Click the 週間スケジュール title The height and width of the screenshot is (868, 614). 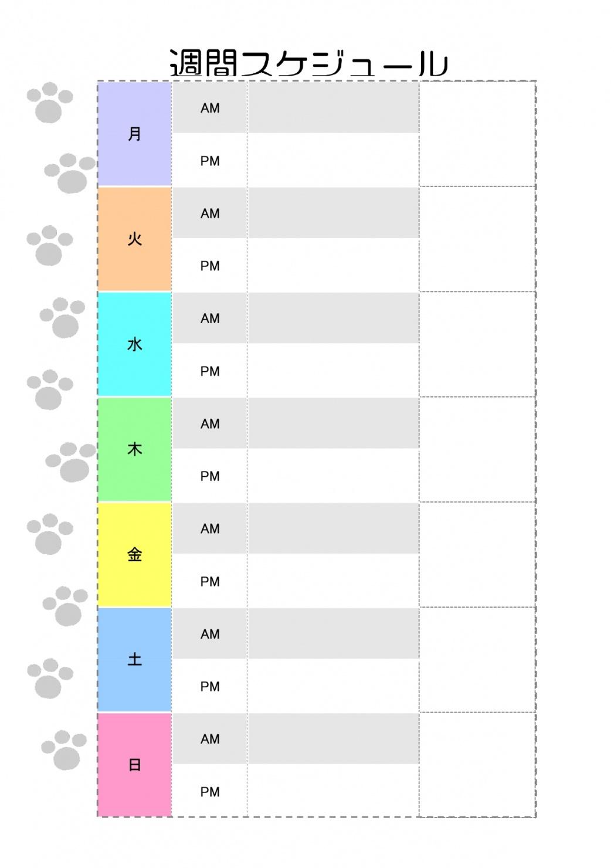pyautogui.click(x=309, y=63)
